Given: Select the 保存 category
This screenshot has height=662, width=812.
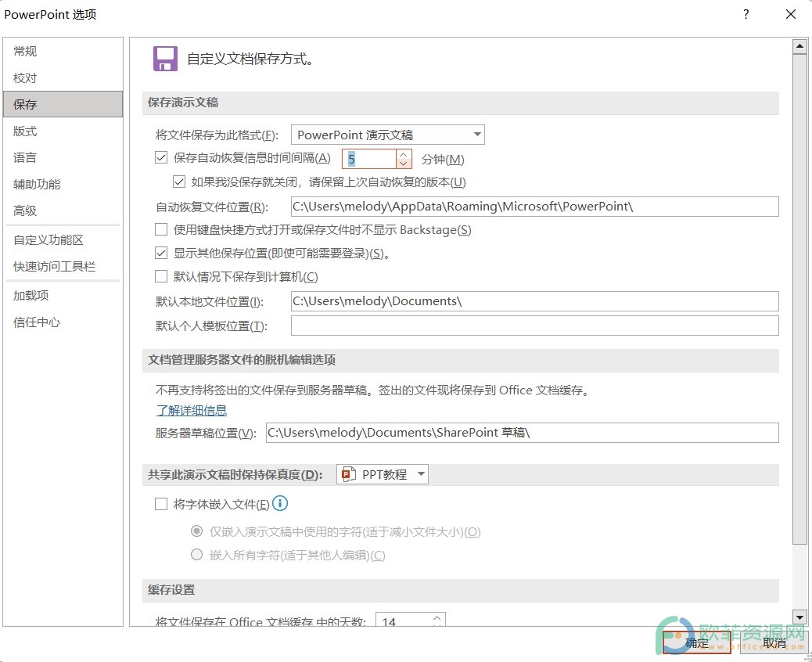Looking at the screenshot, I should point(63,104).
